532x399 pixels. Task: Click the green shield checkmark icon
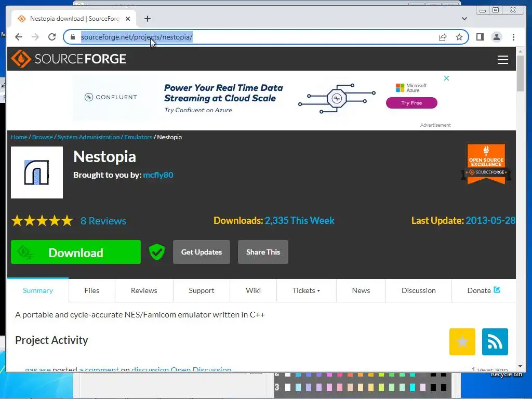(x=157, y=252)
